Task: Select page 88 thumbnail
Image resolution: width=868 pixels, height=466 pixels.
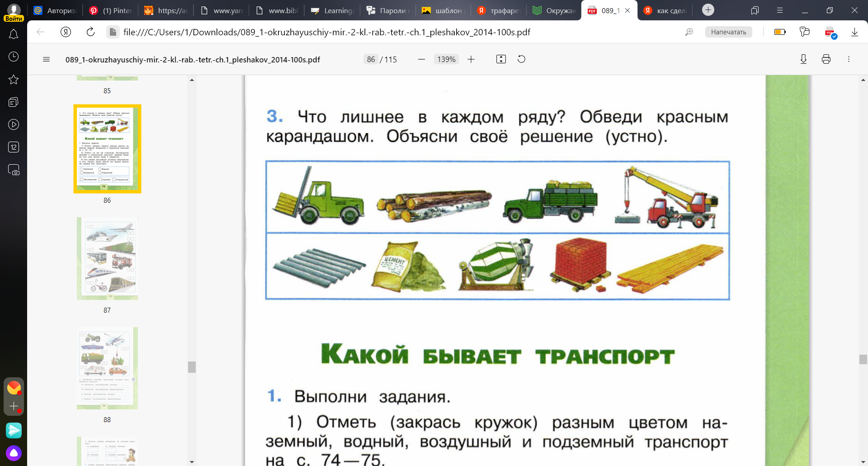Action: coord(107,368)
